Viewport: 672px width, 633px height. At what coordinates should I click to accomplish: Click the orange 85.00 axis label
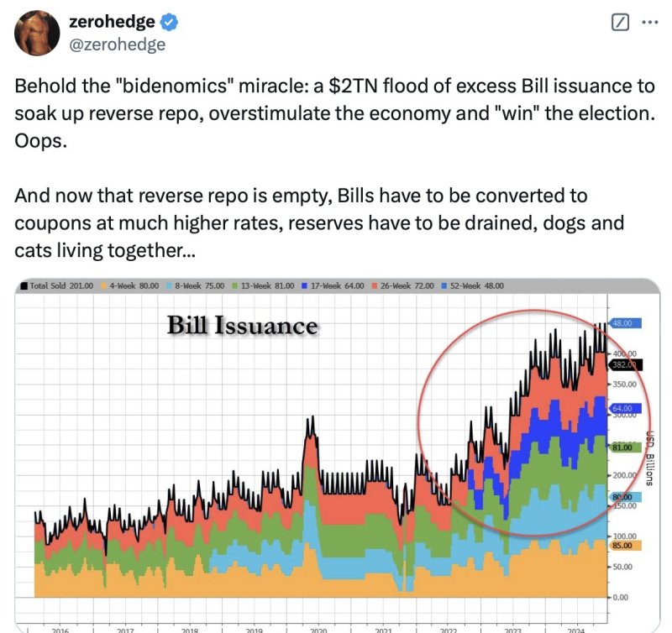click(x=622, y=546)
